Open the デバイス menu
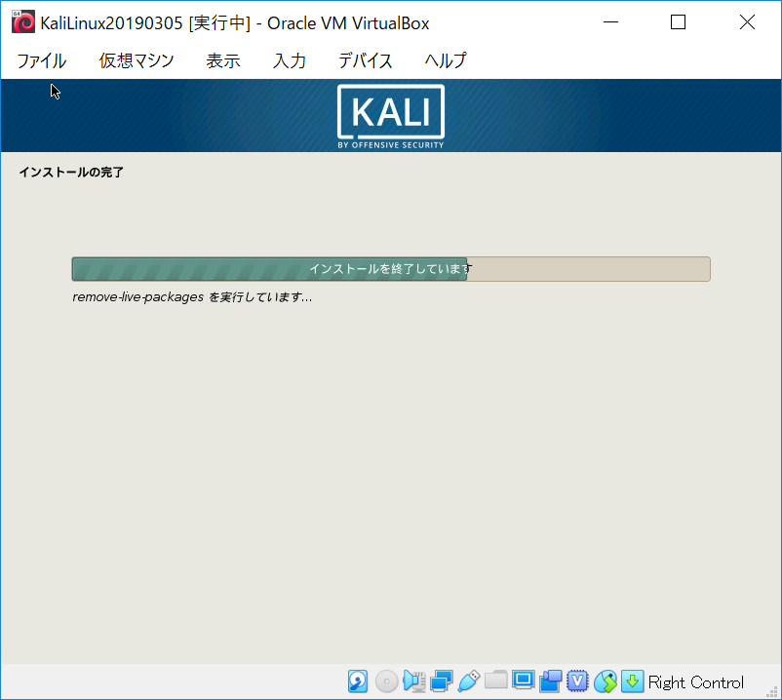 365,60
